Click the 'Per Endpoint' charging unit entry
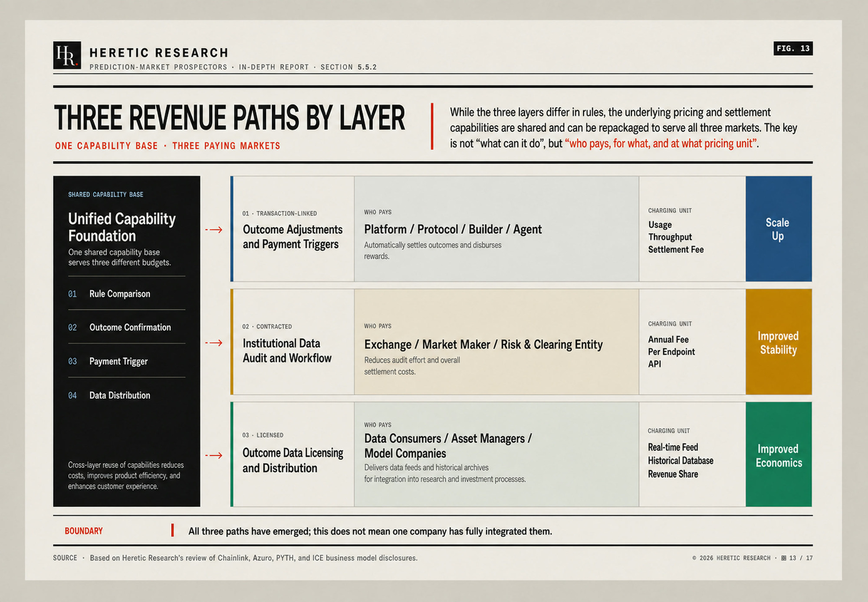The width and height of the screenshot is (868, 602). point(671,351)
